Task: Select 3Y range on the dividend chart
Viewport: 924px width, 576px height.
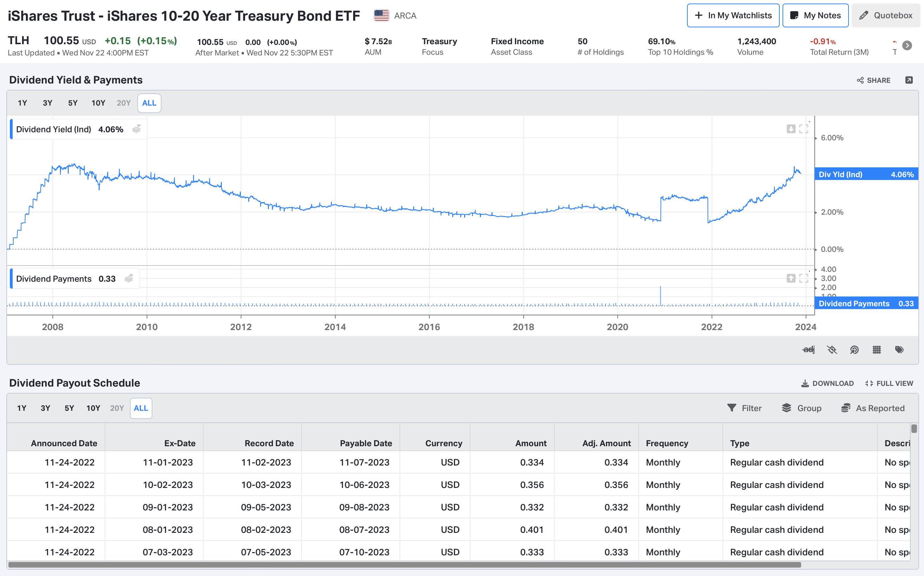Action: coord(48,103)
